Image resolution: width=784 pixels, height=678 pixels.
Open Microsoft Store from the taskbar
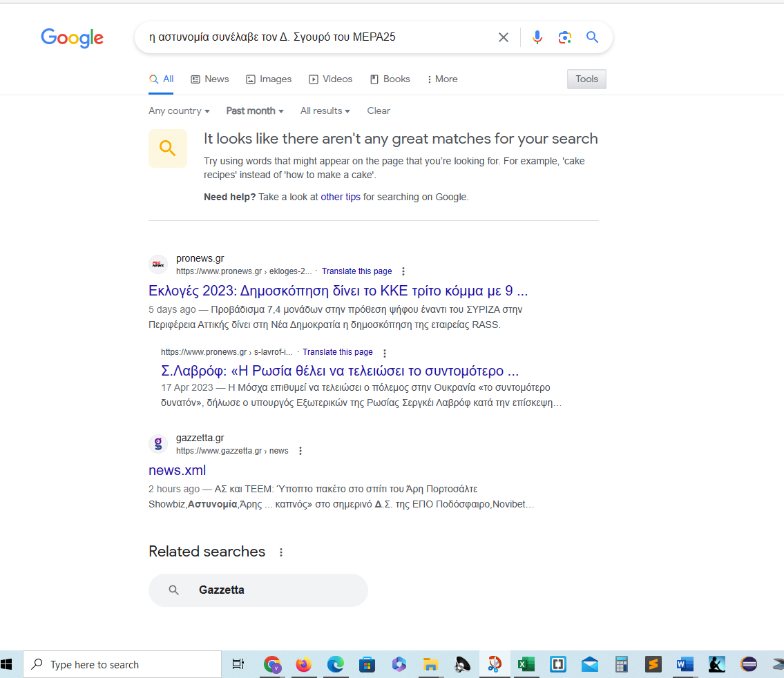point(367,664)
